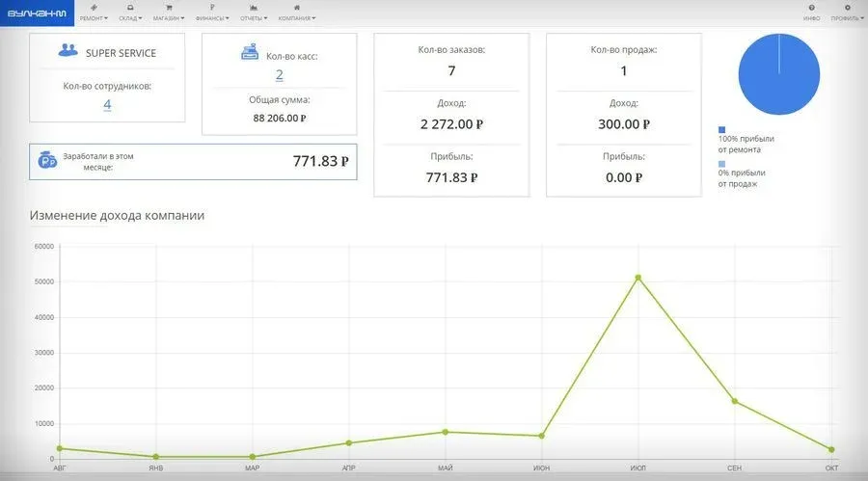Click the warehouse icon above СКЛАД
This screenshot has width=868, height=481.
[129, 8]
